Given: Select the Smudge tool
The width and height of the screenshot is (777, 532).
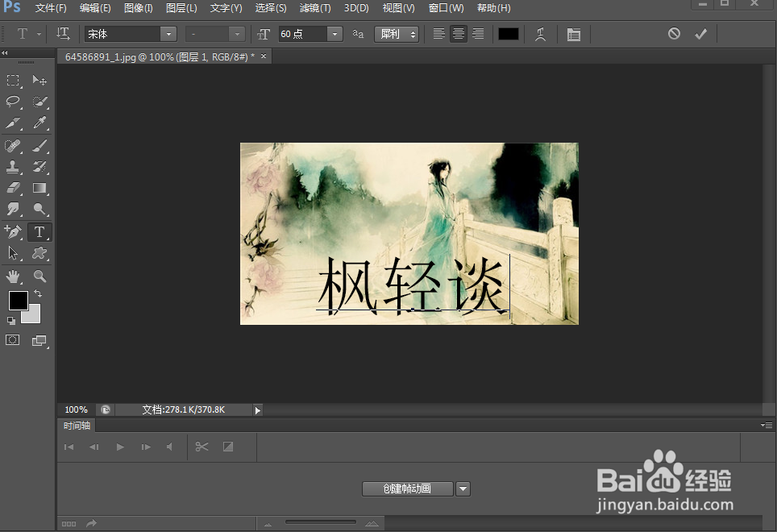Looking at the screenshot, I should pos(14,209).
